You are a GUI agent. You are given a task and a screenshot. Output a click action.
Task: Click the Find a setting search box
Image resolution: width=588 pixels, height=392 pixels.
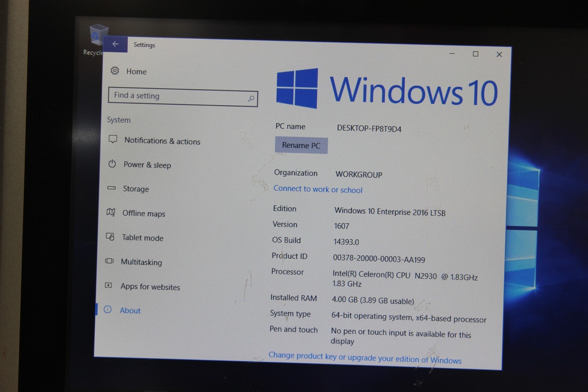[x=183, y=97]
